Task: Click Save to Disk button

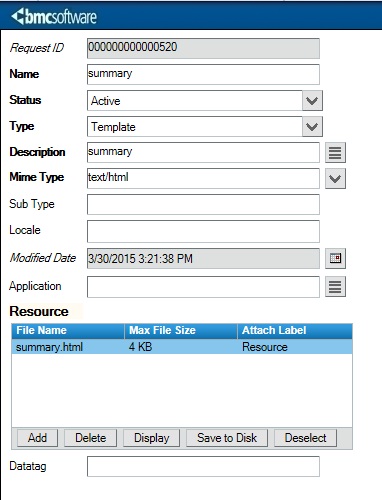Action: [227, 438]
